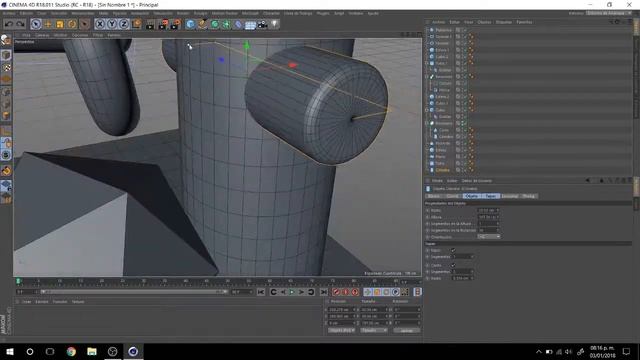640x360 pixels.
Task: Click the Viewport Solo icon in left palette
Action: 6,155
